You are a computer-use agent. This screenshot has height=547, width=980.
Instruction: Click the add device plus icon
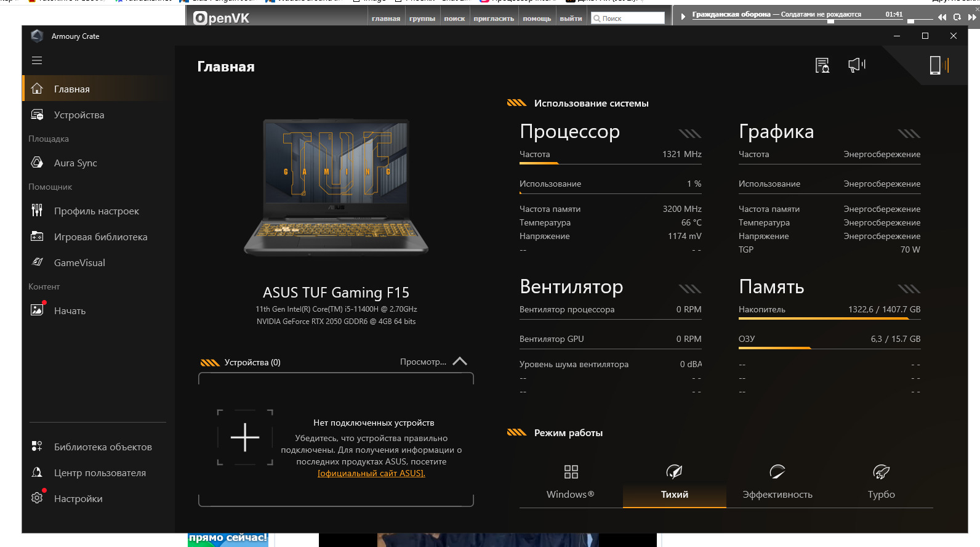click(245, 437)
